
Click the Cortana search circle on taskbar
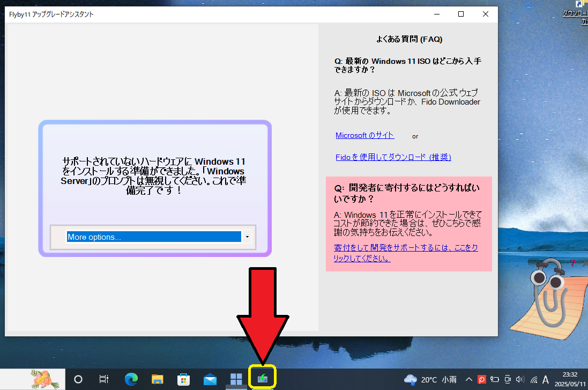click(78, 379)
